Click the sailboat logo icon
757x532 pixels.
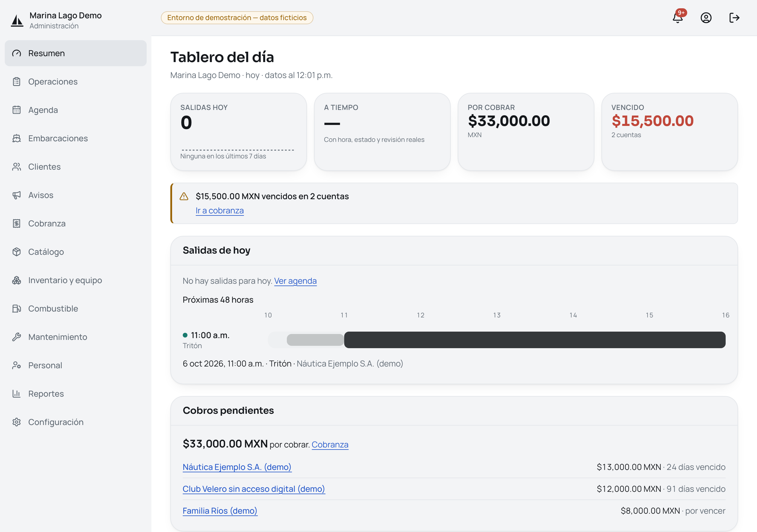[17, 20]
